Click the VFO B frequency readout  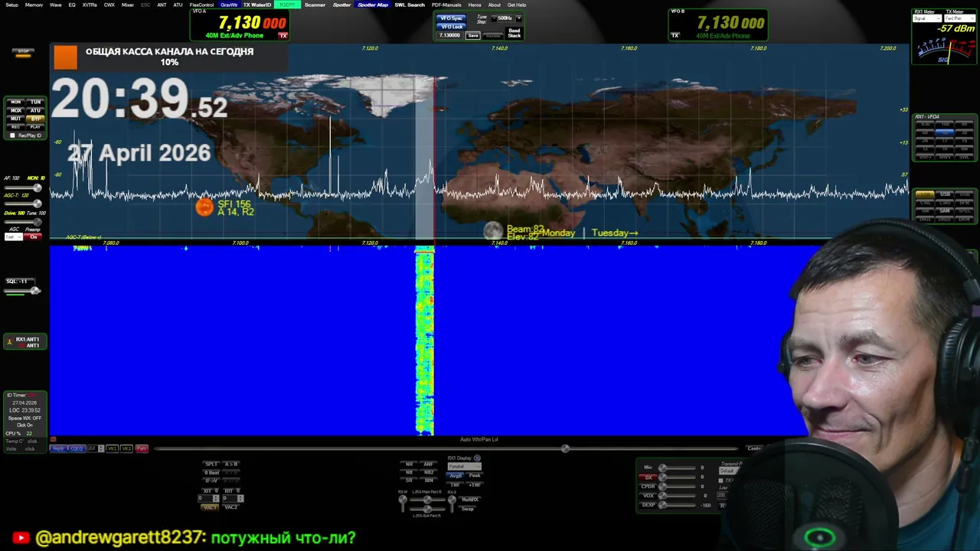(x=730, y=24)
